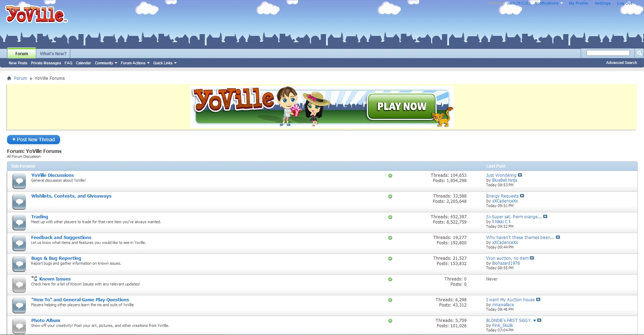
Task: Click the green status icon in Known Issues row
Action: tap(390, 279)
